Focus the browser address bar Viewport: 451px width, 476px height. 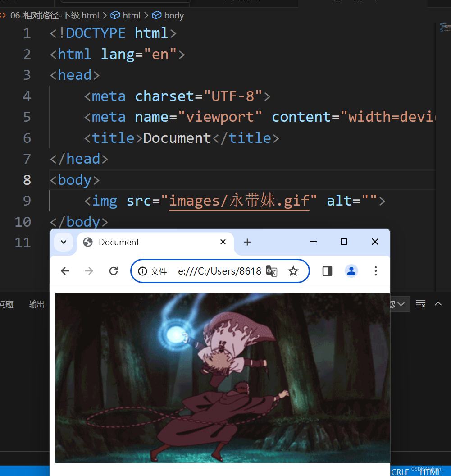click(x=220, y=271)
